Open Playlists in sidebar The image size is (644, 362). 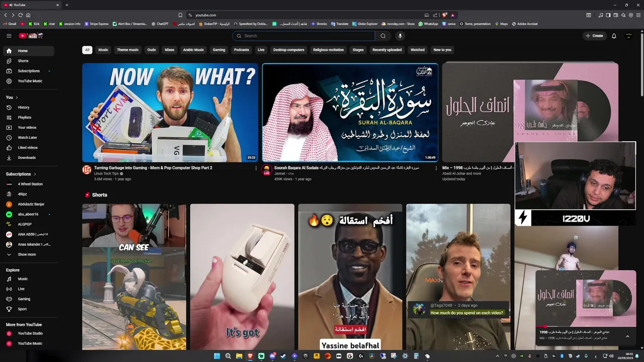tap(29, 117)
